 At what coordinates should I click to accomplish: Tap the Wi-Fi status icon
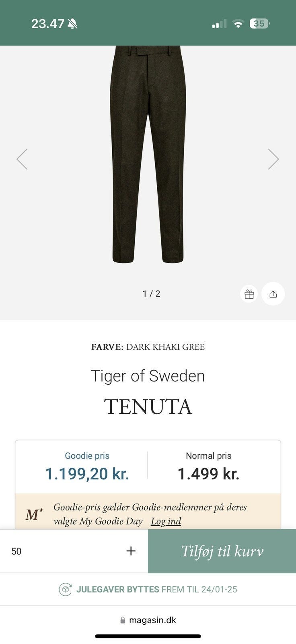(x=238, y=24)
